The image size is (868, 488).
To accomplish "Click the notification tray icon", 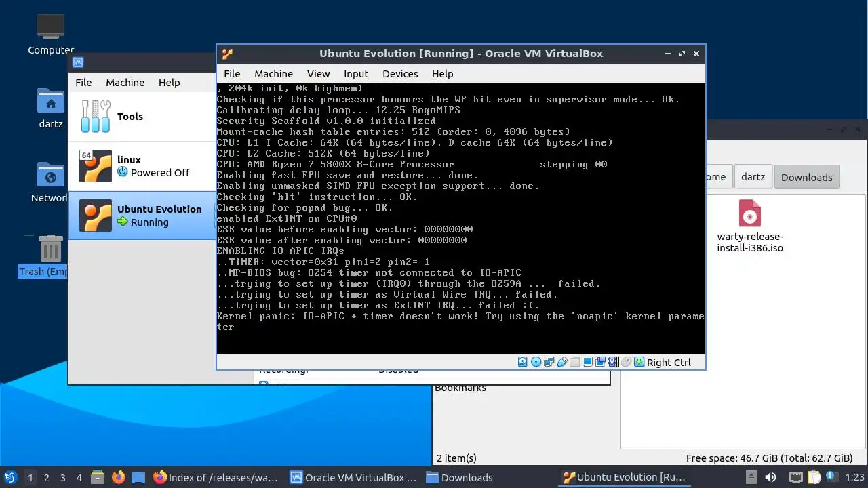I will pos(832,477).
